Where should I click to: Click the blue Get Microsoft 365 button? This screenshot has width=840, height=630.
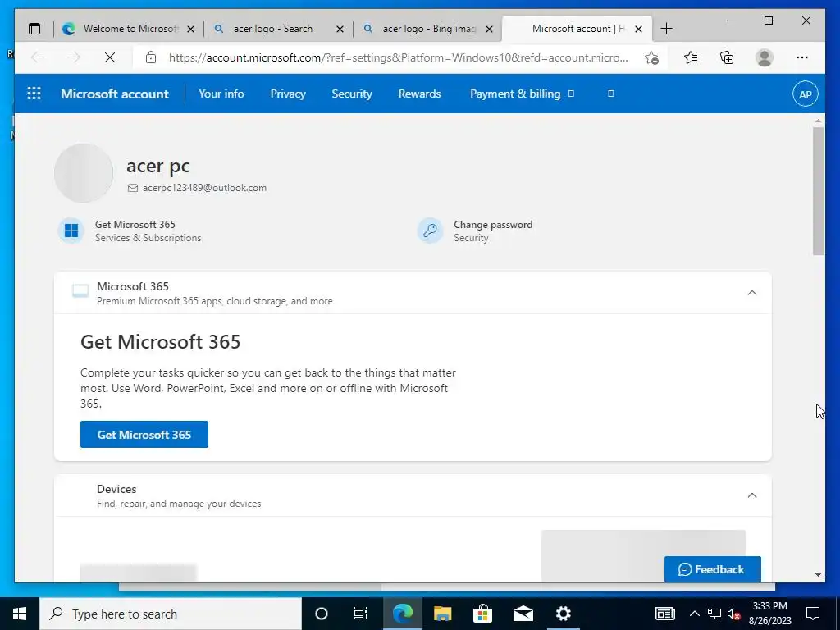(144, 435)
